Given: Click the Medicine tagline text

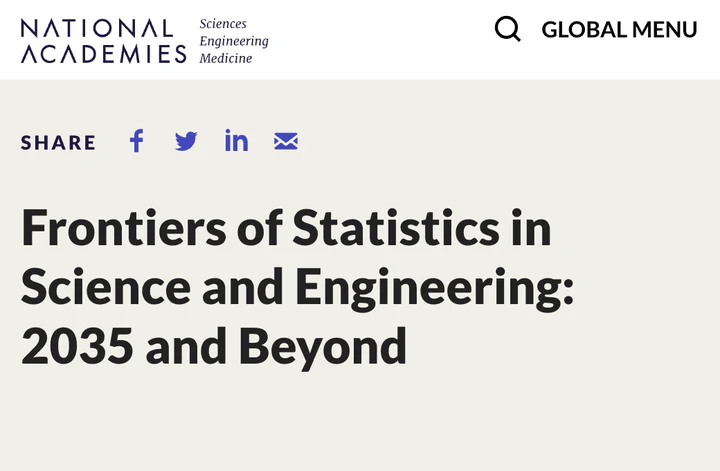Looking at the screenshot, I should point(226,58).
